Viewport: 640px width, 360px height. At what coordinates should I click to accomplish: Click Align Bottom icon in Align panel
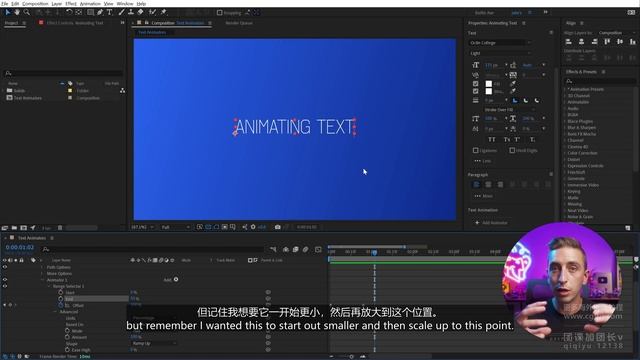pyautogui.click(x=633, y=42)
